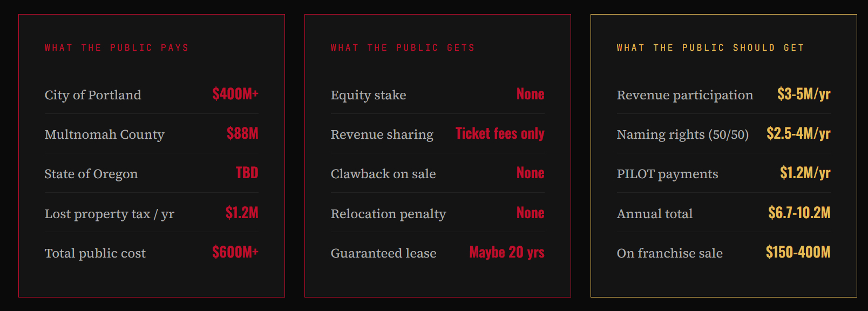Click the "Ticket fees only" value
The image size is (868, 311).
pyautogui.click(x=500, y=133)
